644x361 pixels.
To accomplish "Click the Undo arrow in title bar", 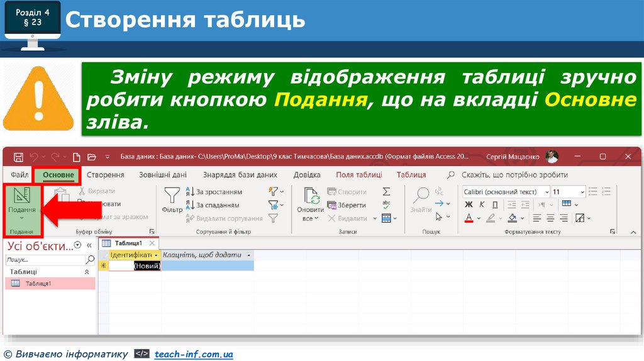I will (35, 157).
